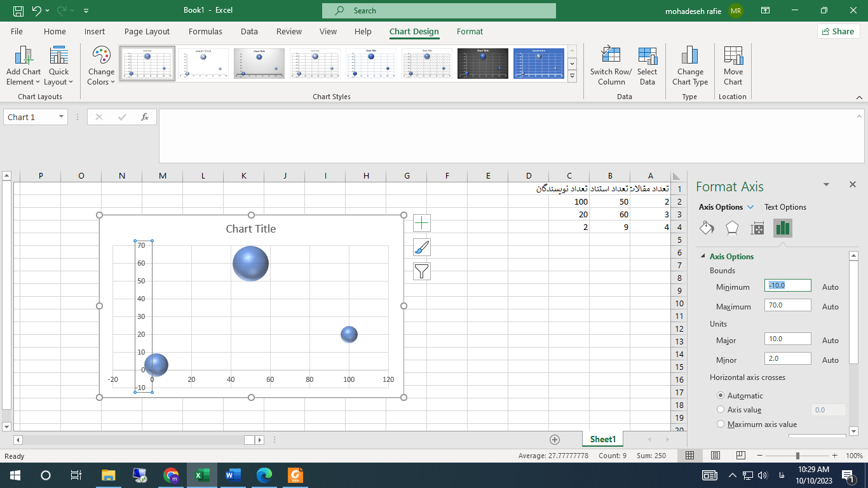This screenshot has width=868, height=488.
Task: Expand chart styles gallery More arrow
Action: click(x=572, y=76)
